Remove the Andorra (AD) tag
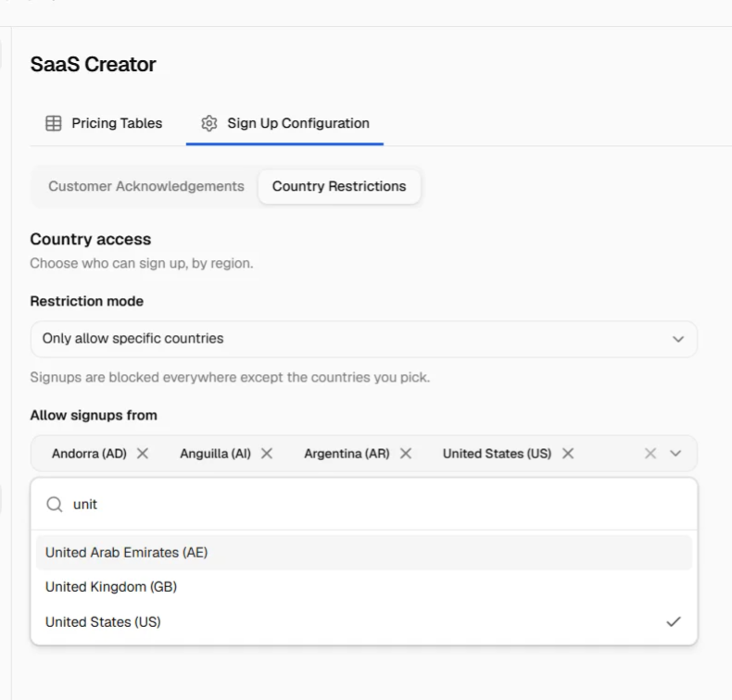 143,454
